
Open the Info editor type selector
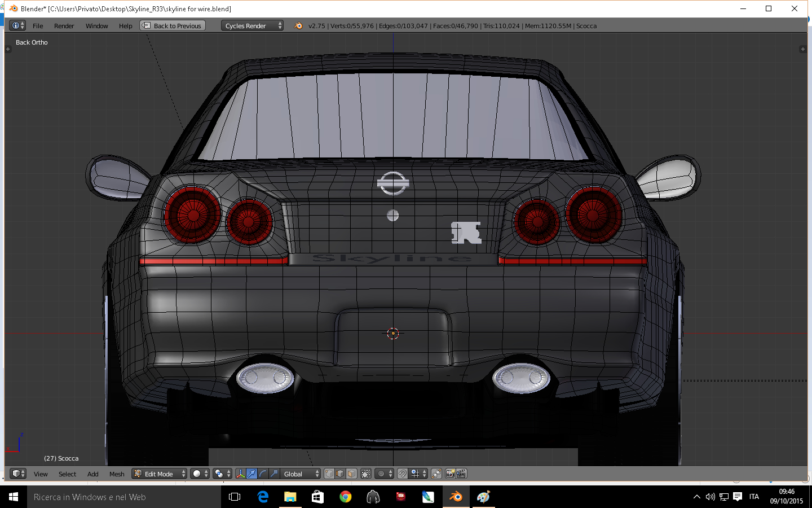pyautogui.click(x=17, y=25)
